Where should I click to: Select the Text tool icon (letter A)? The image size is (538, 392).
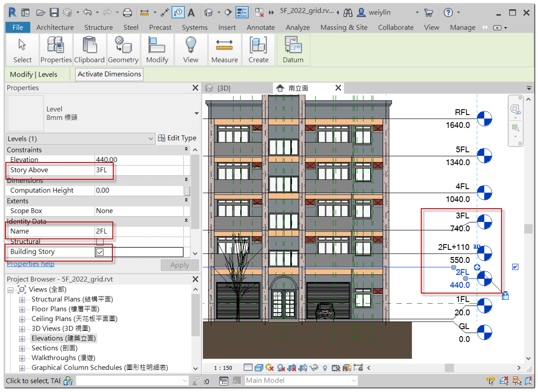191,12
